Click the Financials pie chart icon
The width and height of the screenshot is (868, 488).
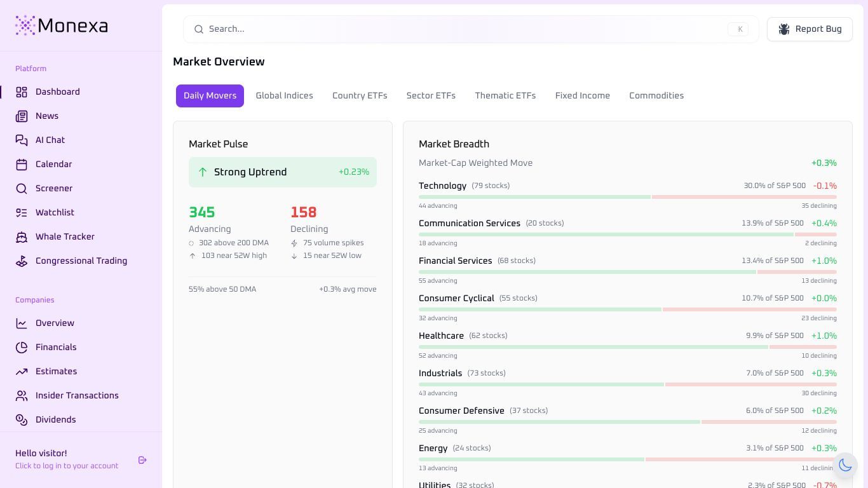tap(22, 348)
